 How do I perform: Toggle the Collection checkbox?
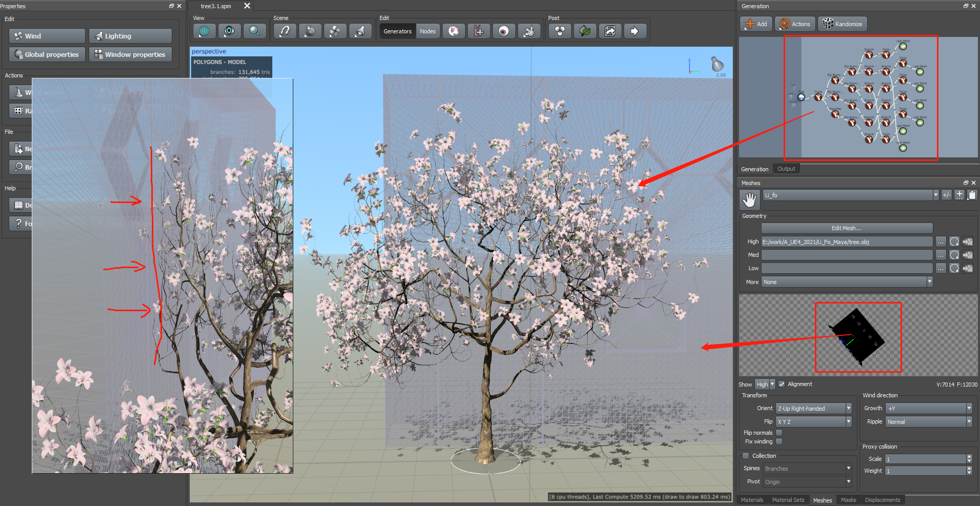pyautogui.click(x=746, y=456)
